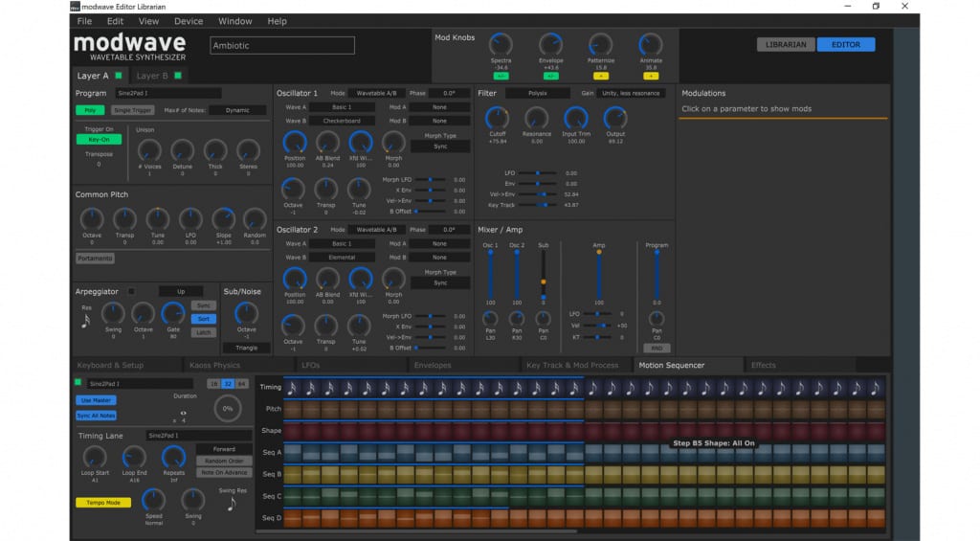Click the Swing Res note icon
Viewport: 980px width, 541px height.
coord(232,504)
